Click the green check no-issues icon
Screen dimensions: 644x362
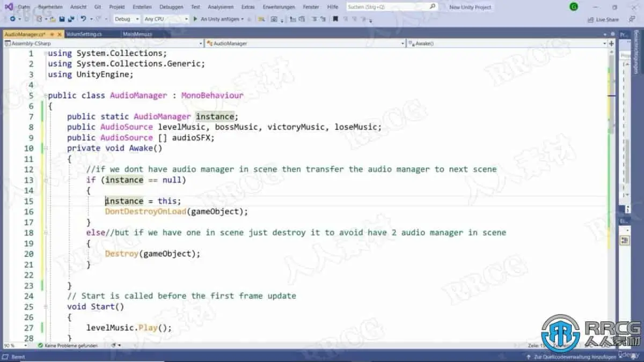pyautogui.click(x=40, y=345)
